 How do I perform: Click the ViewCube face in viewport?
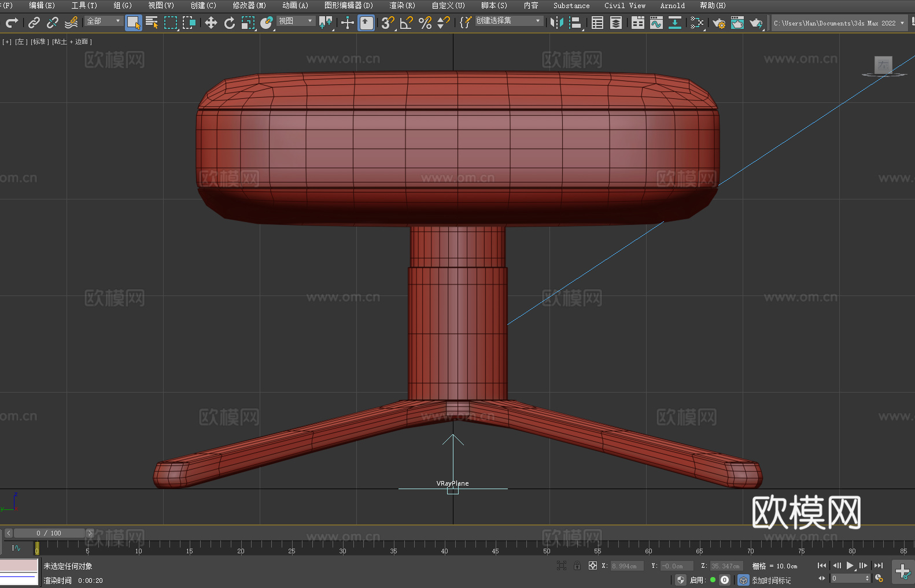(883, 65)
